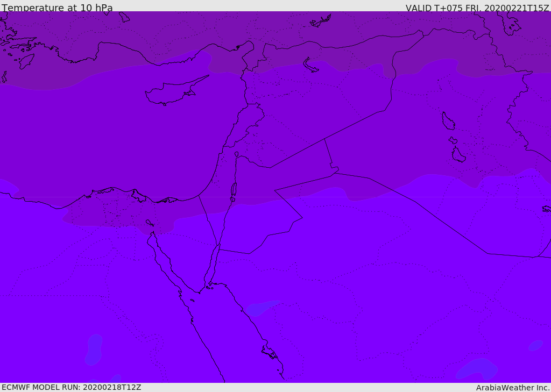Click the ECMWF MODEL RUN text

[71, 387]
